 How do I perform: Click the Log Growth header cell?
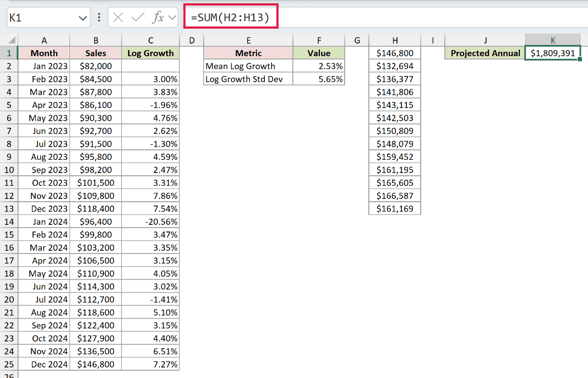point(150,53)
